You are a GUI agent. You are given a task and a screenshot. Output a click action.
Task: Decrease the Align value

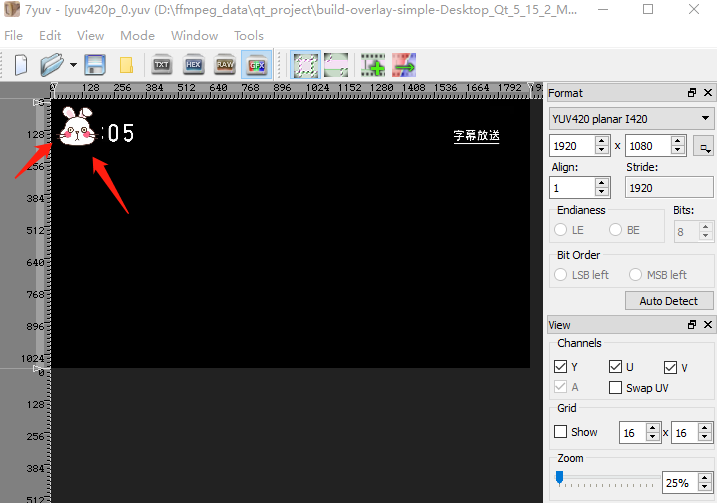[602, 193]
